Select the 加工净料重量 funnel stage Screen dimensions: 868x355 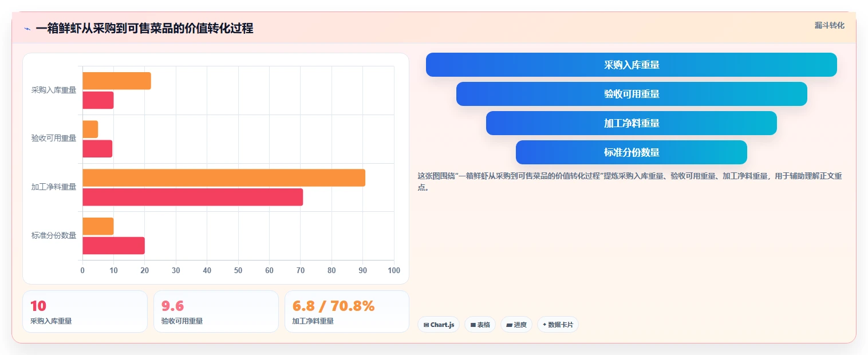click(x=631, y=123)
